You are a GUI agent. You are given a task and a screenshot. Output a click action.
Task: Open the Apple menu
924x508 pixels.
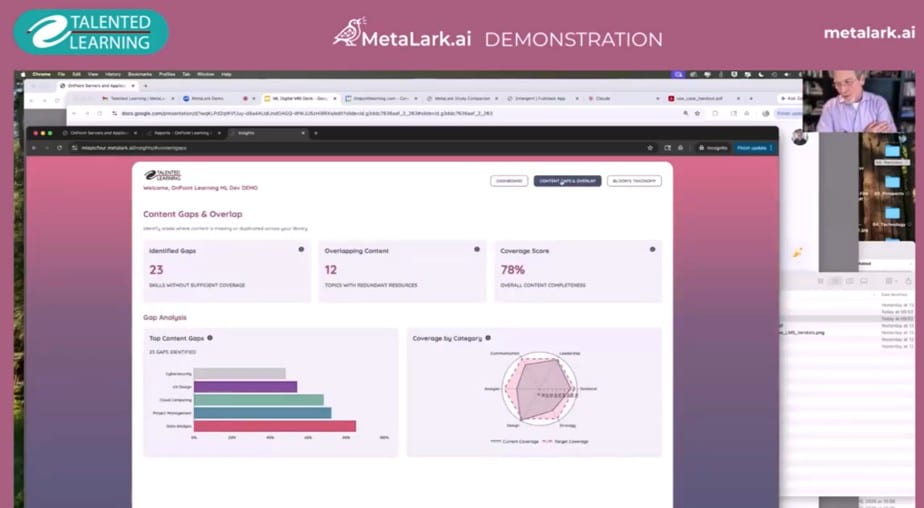point(24,74)
